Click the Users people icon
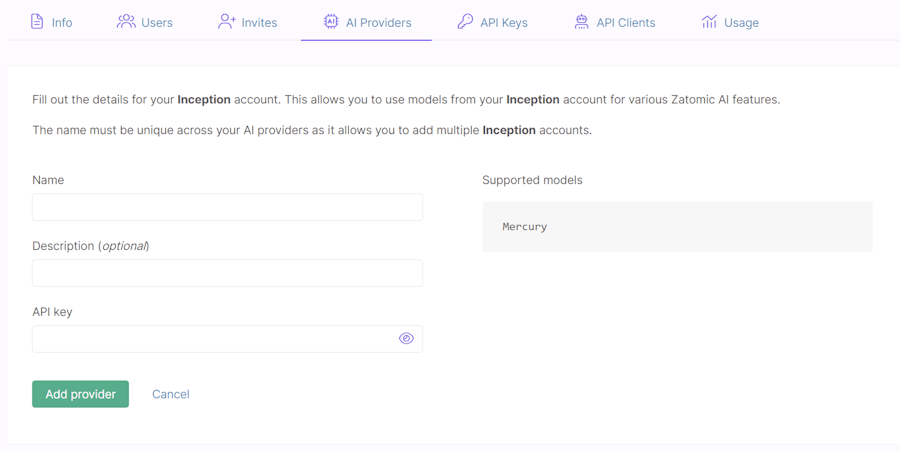 pos(126,22)
